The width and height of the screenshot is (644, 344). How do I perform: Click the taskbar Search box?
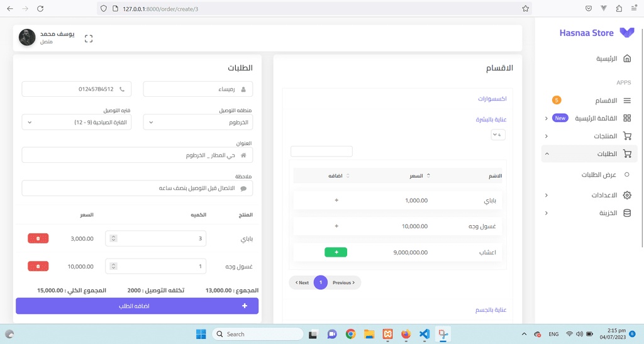pyautogui.click(x=257, y=334)
